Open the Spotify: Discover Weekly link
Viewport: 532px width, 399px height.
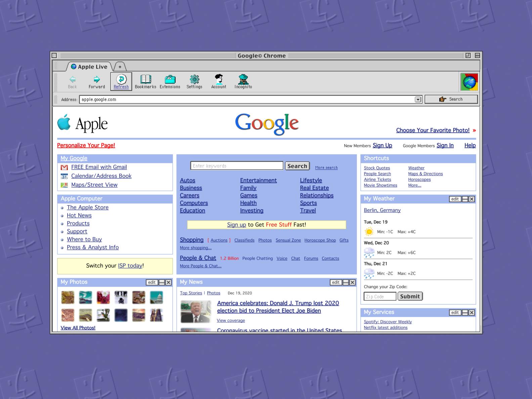(388, 322)
